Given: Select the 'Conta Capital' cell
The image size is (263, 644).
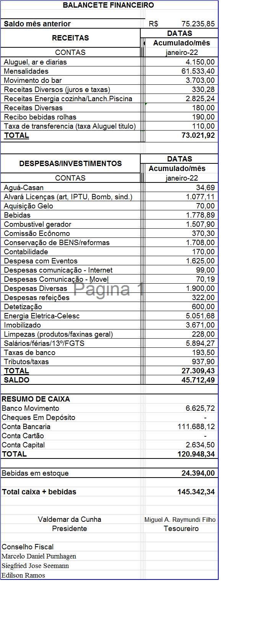Looking at the screenshot, I should (70, 445).
